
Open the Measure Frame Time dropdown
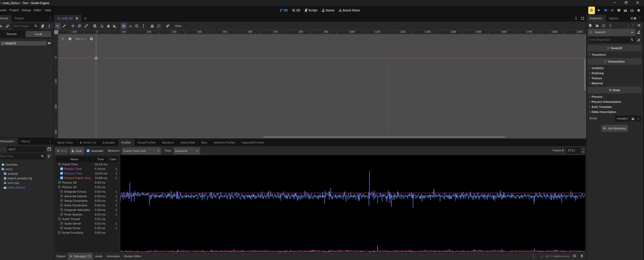tap(141, 151)
